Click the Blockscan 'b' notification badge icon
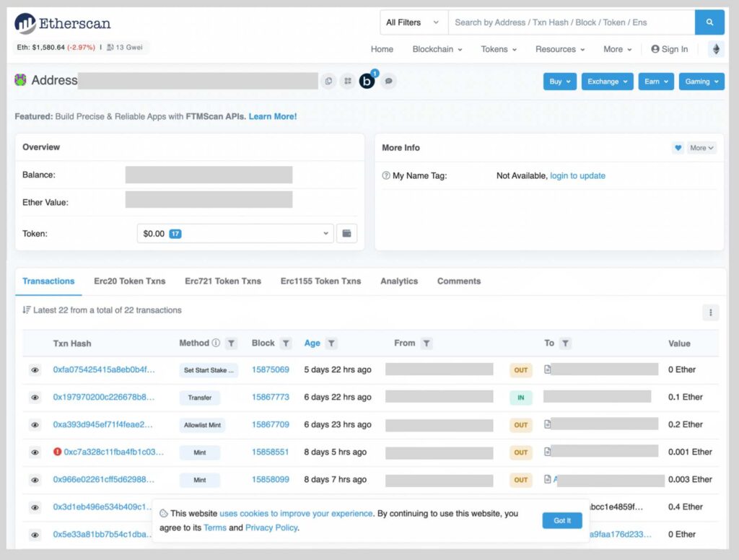The height and width of the screenshot is (560, 739). (367, 81)
